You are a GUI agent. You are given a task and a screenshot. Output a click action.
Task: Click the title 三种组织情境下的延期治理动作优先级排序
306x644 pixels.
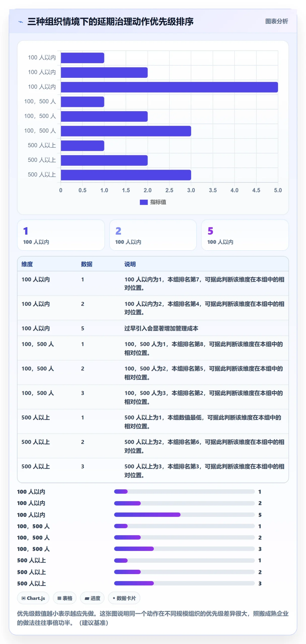point(110,22)
